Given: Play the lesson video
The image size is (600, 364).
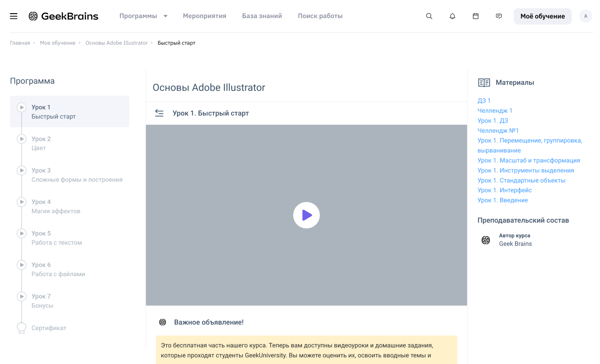Looking at the screenshot, I should (306, 215).
